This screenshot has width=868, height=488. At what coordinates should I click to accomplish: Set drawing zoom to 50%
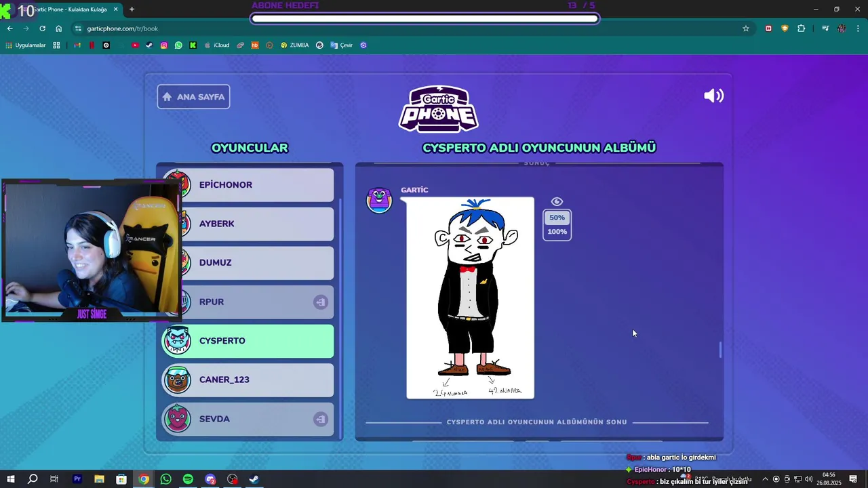pyautogui.click(x=557, y=218)
